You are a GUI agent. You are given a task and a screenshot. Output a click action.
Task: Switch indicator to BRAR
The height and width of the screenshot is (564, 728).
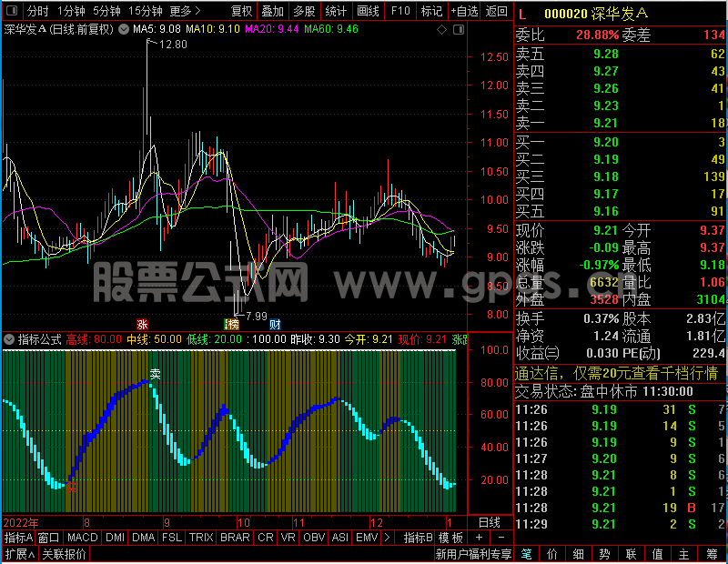235,538
